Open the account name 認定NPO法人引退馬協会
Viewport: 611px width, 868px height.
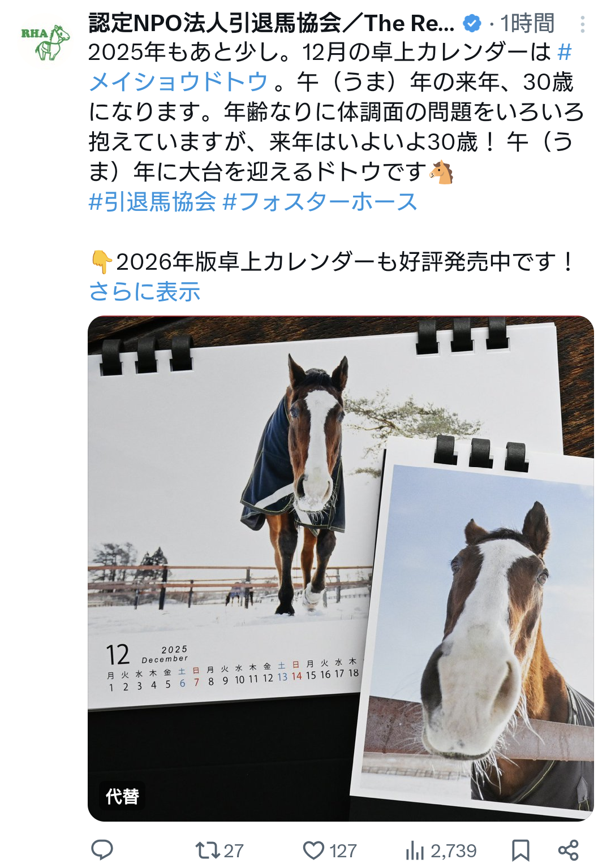pos(272,23)
